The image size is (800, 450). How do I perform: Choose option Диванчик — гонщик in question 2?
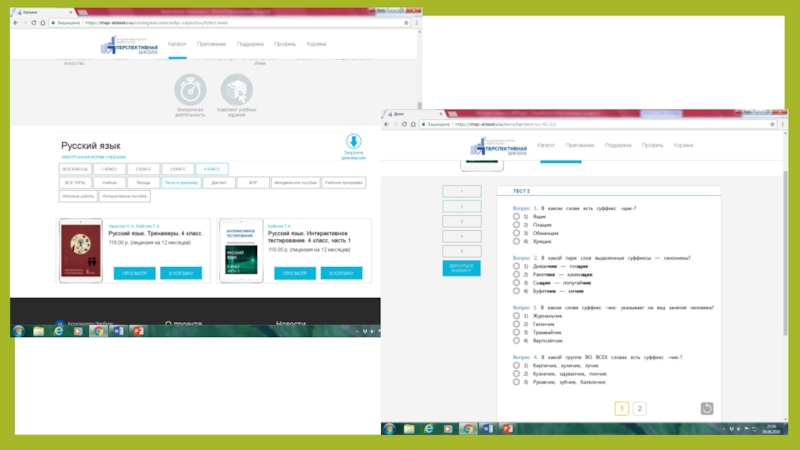coord(516,266)
